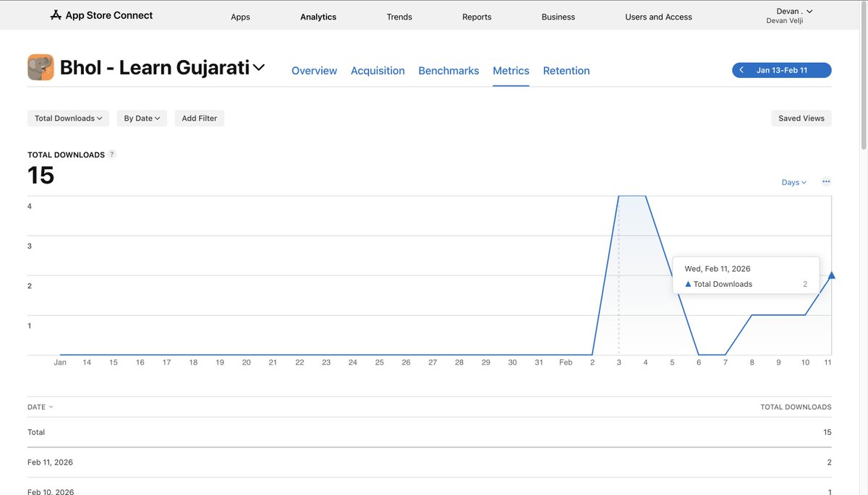Click the Add Filter button
This screenshot has width=868, height=495.
coord(200,118)
